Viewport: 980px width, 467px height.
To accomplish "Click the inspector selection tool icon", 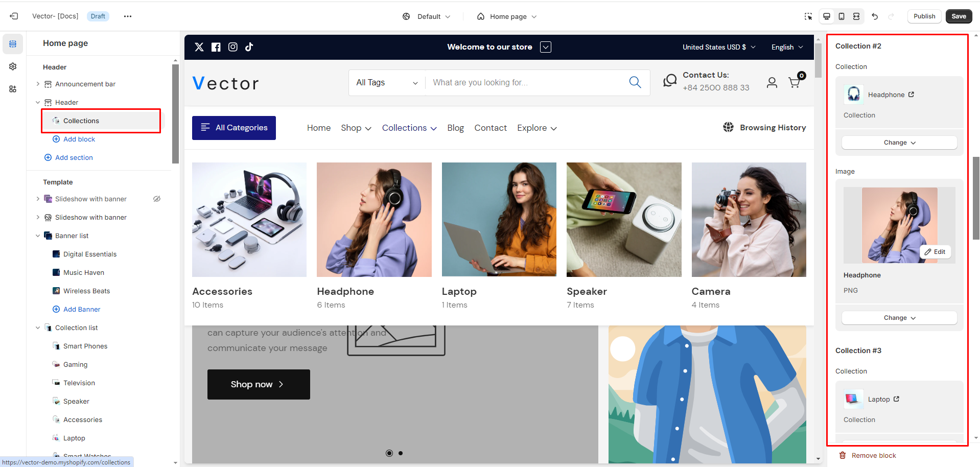I will point(808,16).
